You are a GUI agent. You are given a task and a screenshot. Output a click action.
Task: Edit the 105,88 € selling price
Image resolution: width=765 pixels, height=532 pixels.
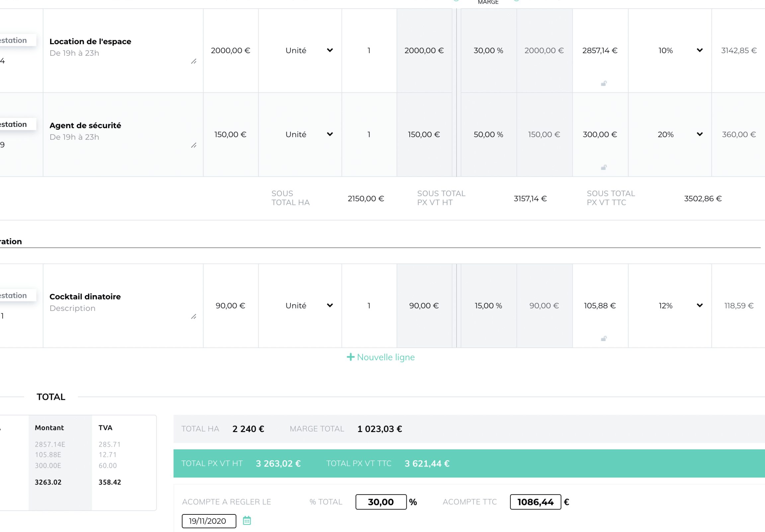[x=600, y=306]
